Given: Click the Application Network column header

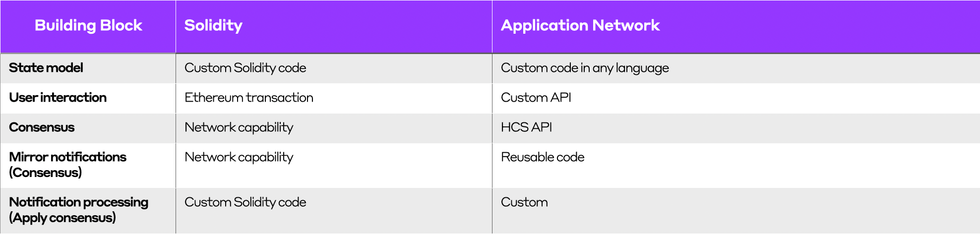Looking at the screenshot, I should (580, 25).
